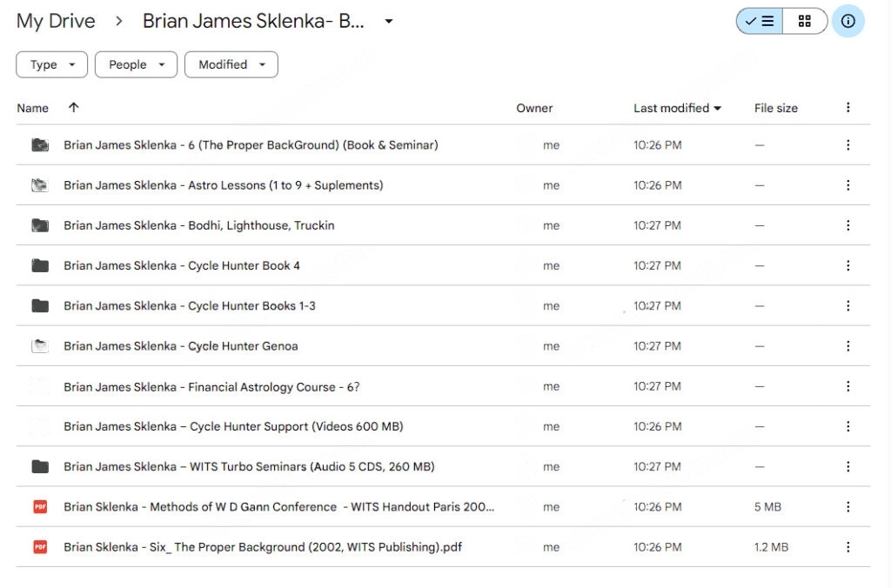This screenshot has width=891, height=588.
Task: Select Astro Lessons (1 to 9 + Suplements) name
Action: [224, 185]
